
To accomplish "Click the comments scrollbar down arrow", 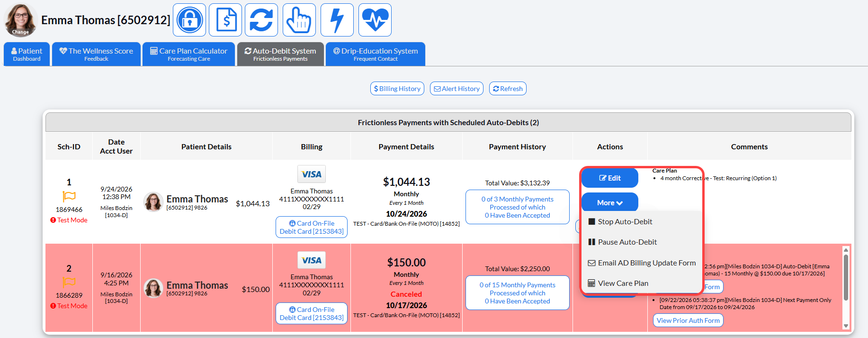I will [846, 326].
